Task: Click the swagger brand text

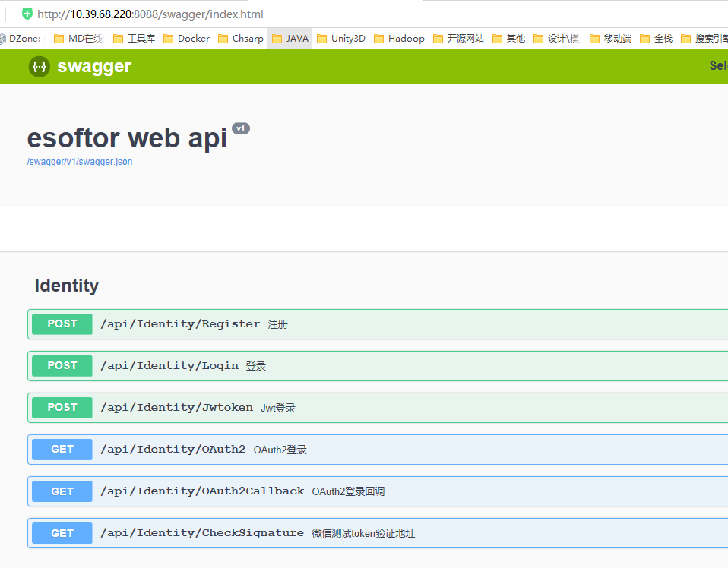Action: point(94,67)
